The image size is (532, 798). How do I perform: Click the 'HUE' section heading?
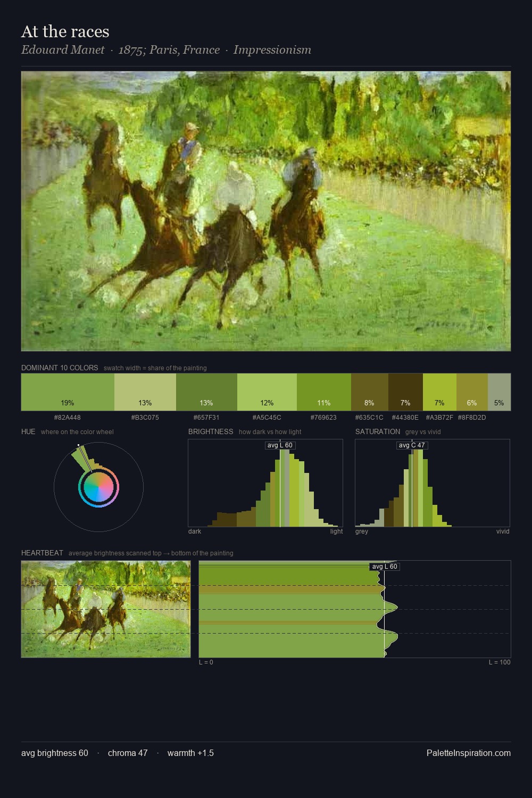click(x=28, y=431)
